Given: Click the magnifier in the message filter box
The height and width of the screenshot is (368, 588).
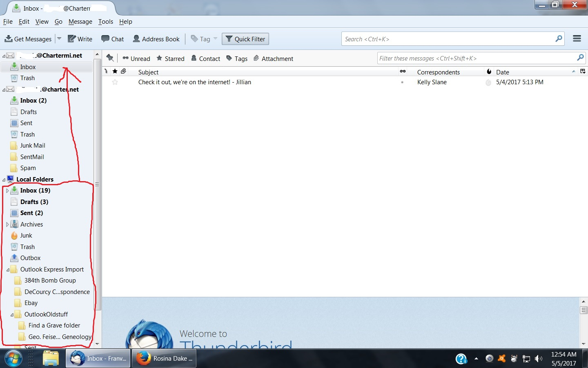Looking at the screenshot, I should point(580,58).
